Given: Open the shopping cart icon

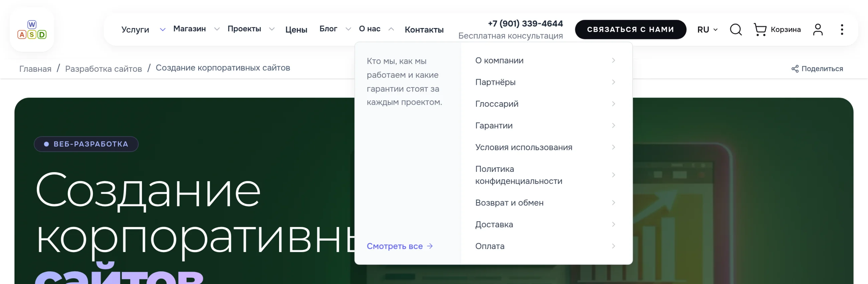Looking at the screenshot, I should click(760, 30).
